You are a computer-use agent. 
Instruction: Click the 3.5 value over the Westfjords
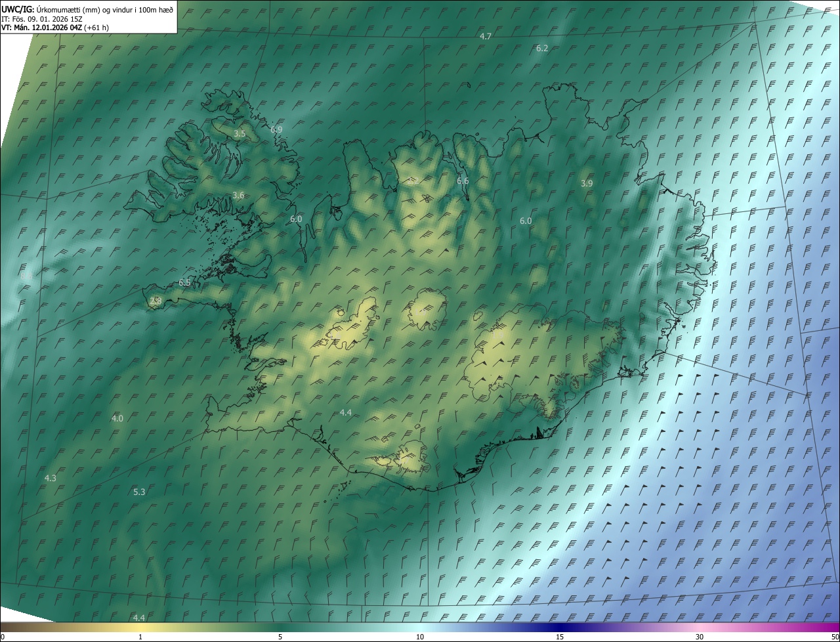coord(240,133)
